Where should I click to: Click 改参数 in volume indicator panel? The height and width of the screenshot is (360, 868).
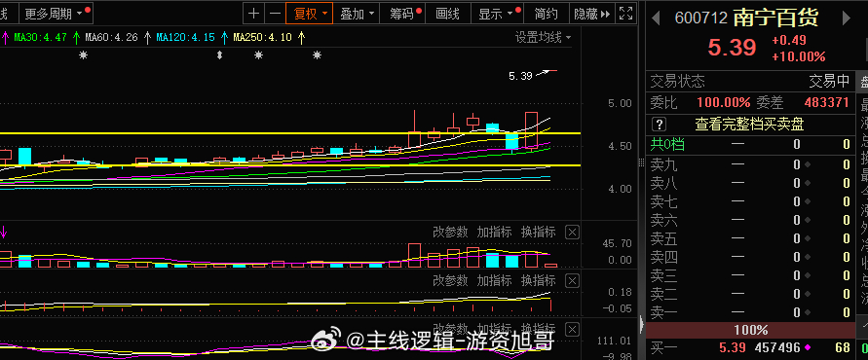(450, 232)
